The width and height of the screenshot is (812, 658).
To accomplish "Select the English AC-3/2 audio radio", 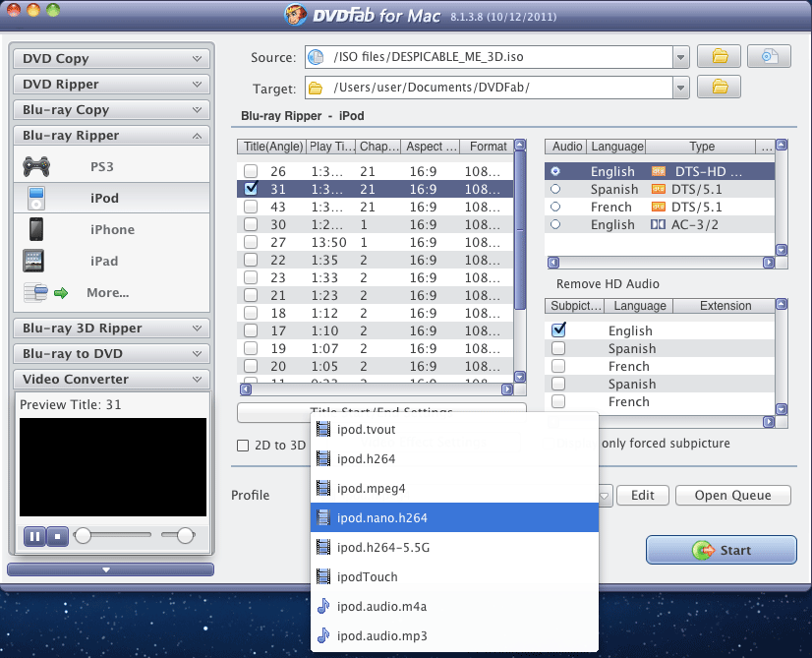I will pyautogui.click(x=555, y=224).
